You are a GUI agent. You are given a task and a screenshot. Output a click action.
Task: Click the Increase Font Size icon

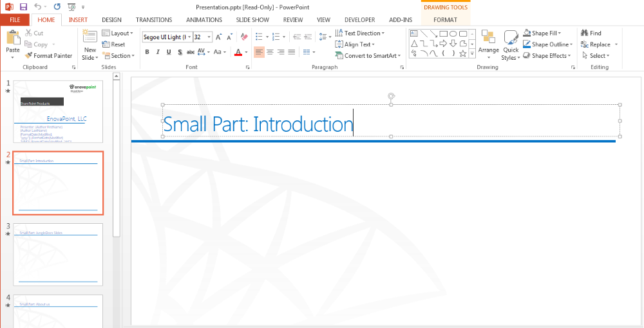click(x=218, y=37)
